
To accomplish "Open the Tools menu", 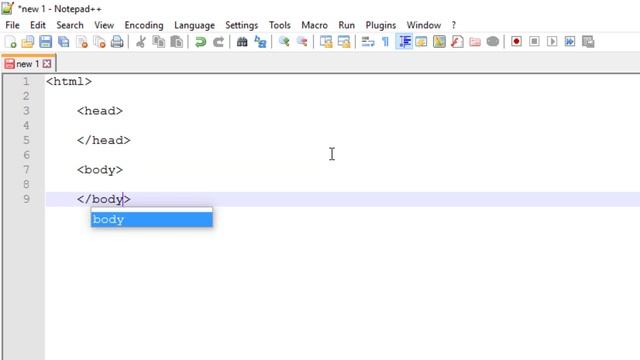I will pos(280,25).
